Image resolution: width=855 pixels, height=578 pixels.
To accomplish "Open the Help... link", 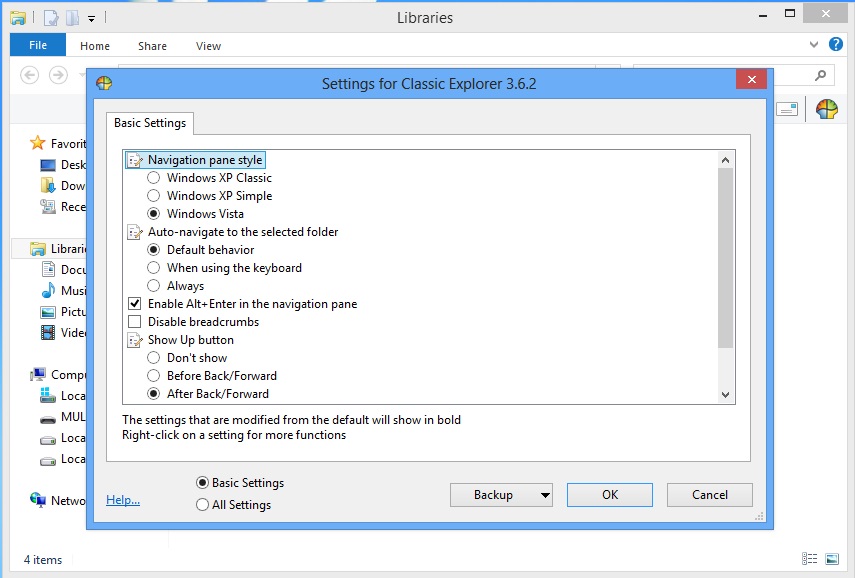I will [123, 499].
